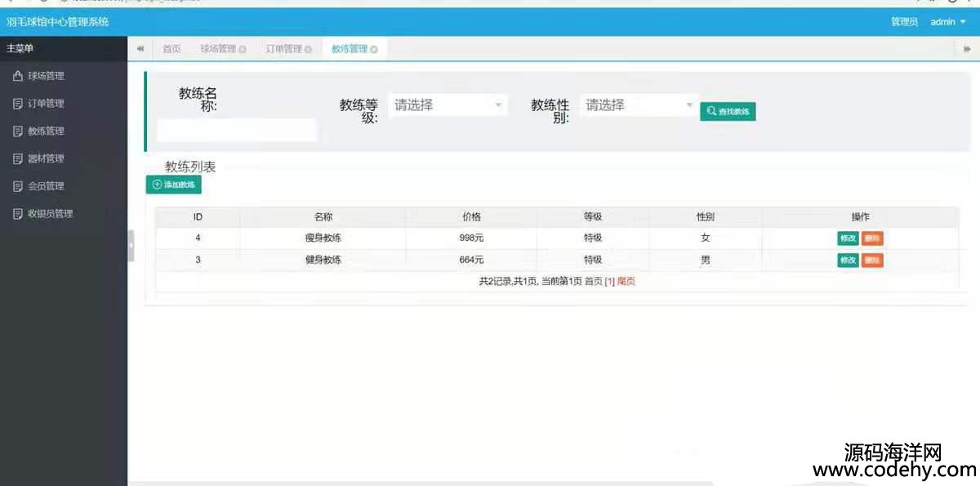Go to 尾页 pagination link
The width and height of the screenshot is (980, 486).
coord(626,282)
